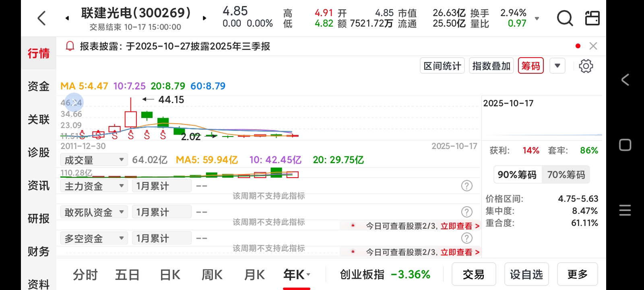Select 五日 chart period

(127, 275)
